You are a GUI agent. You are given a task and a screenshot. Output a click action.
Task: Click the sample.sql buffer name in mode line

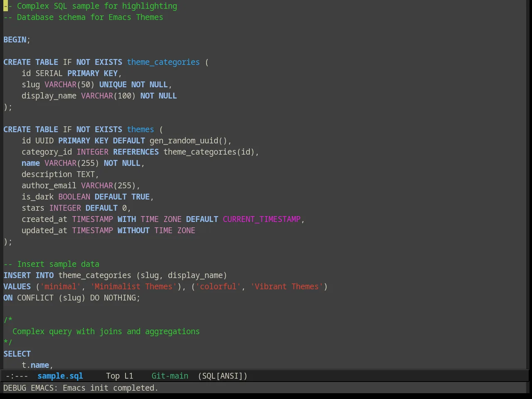[60, 376]
